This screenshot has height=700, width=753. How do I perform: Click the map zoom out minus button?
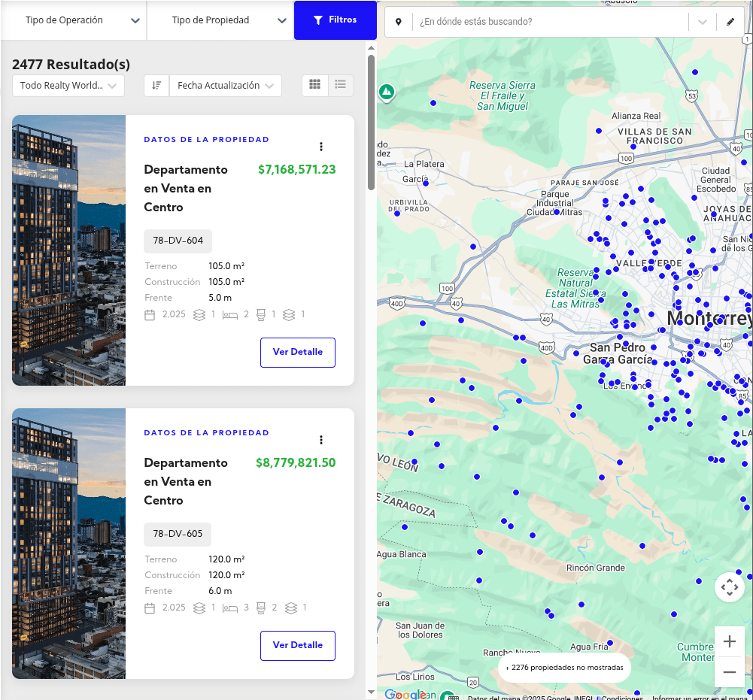point(729,671)
